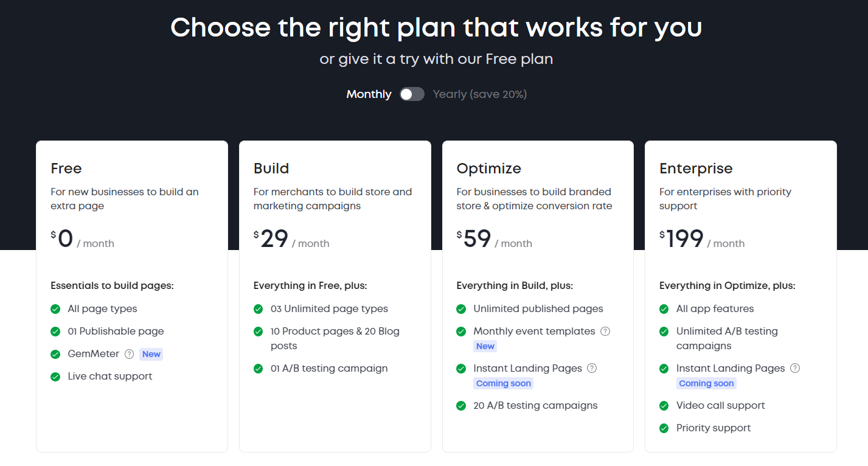Click the New badge beside GemMeter

151,354
